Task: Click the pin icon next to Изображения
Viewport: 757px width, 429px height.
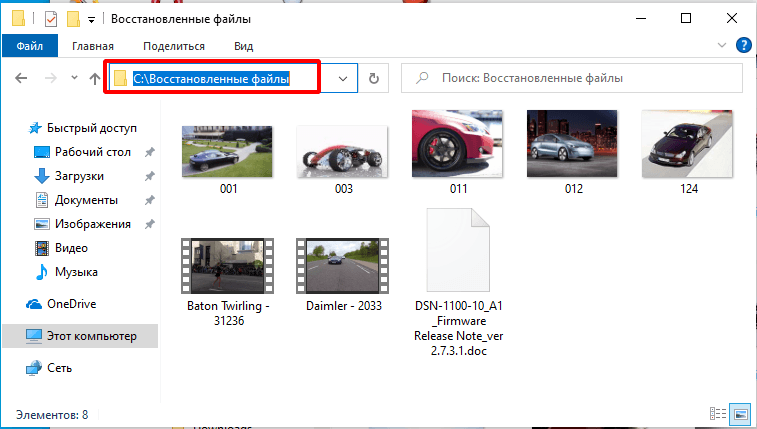Action: tap(150, 224)
